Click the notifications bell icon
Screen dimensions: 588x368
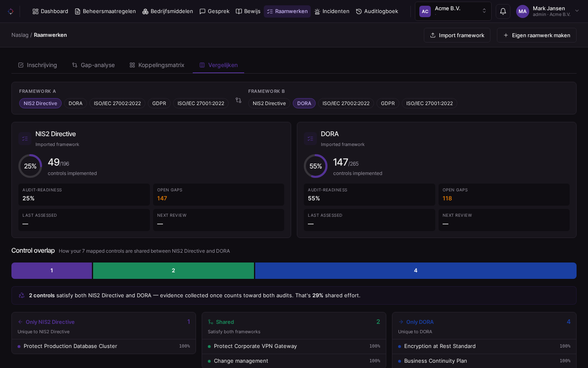click(503, 11)
